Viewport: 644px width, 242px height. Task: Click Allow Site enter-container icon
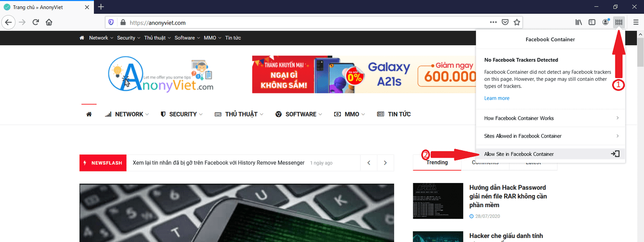(615, 154)
